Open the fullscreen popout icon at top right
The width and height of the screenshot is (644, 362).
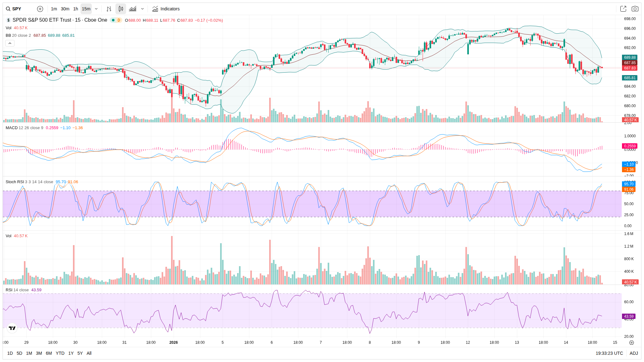(x=623, y=9)
